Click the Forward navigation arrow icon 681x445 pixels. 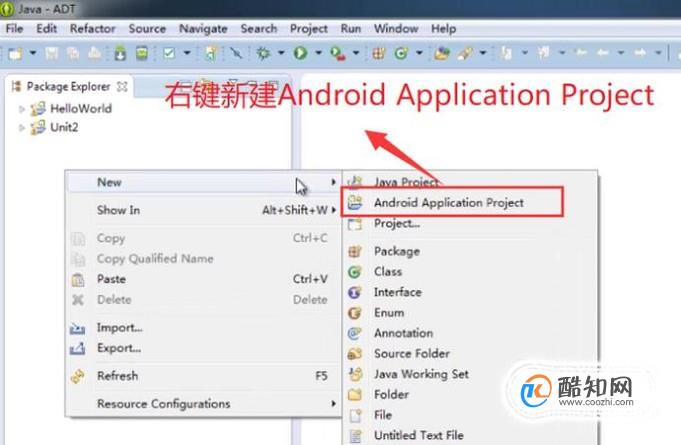click(640, 53)
